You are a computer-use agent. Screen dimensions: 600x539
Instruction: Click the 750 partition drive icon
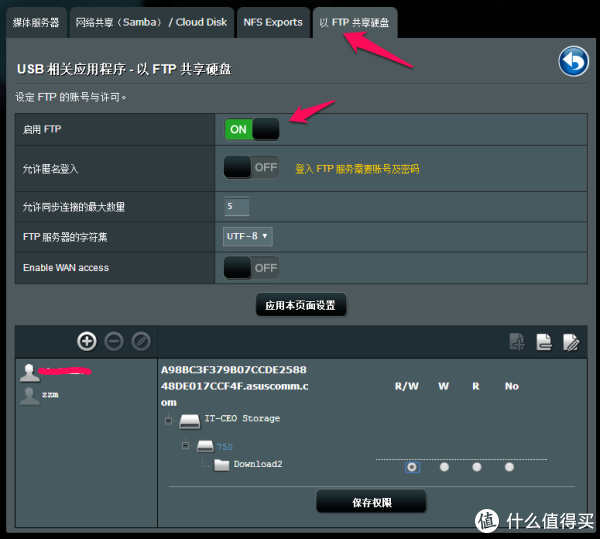205,446
